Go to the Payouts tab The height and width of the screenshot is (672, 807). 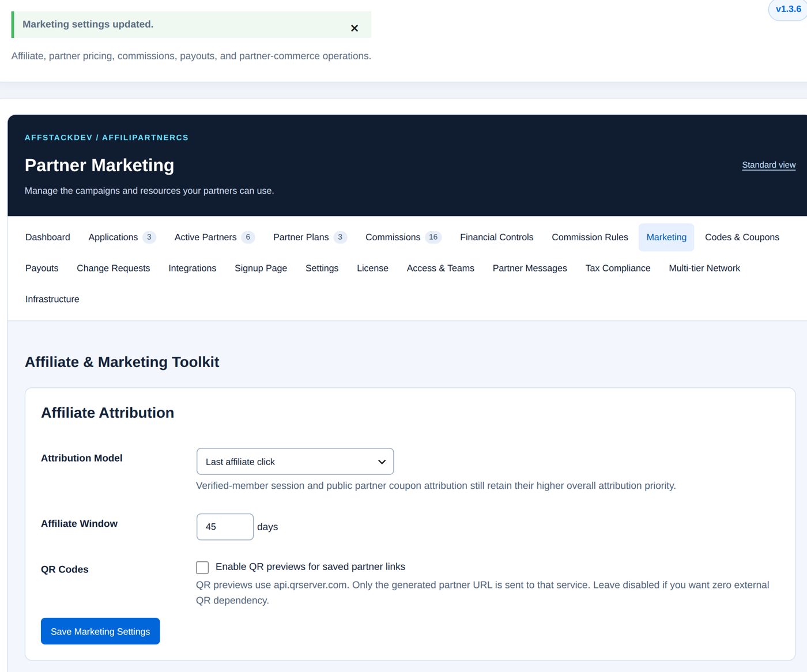(42, 269)
